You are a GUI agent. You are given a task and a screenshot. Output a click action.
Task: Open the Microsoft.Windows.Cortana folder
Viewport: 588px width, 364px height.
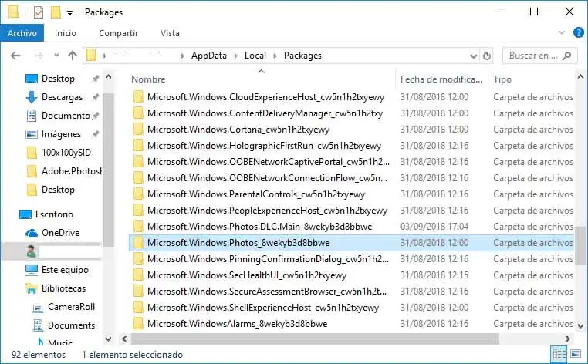[x=238, y=129]
